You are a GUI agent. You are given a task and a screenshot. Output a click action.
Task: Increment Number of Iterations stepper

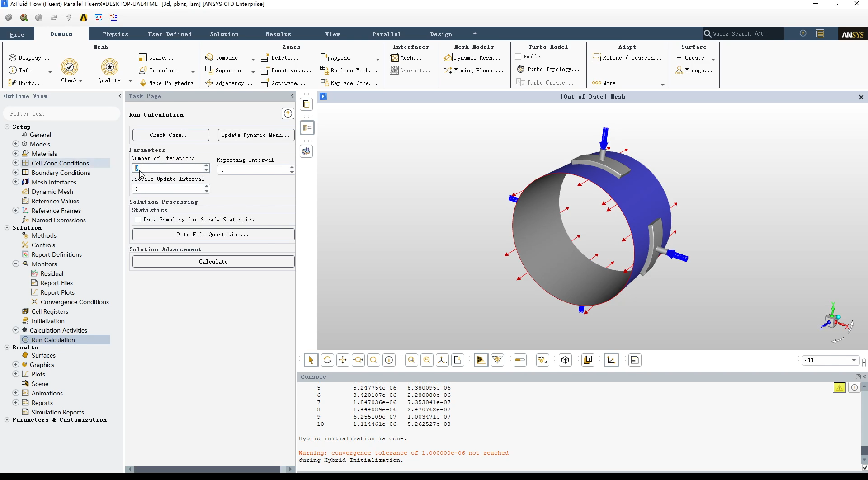(x=206, y=166)
